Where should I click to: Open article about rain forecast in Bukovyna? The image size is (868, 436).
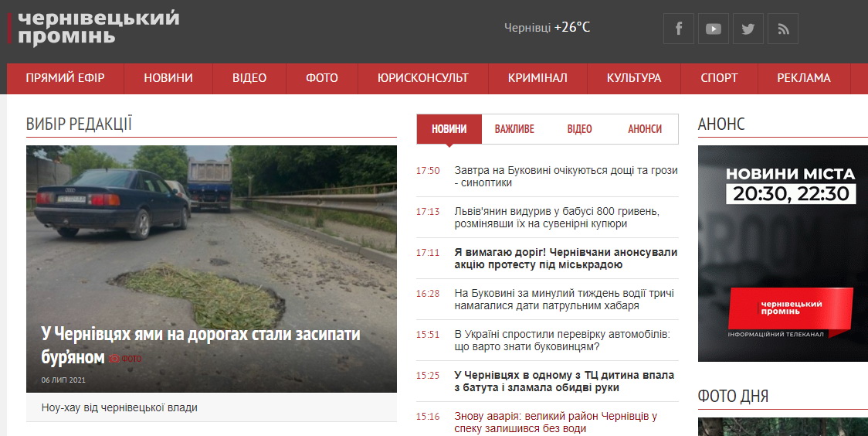click(x=565, y=176)
